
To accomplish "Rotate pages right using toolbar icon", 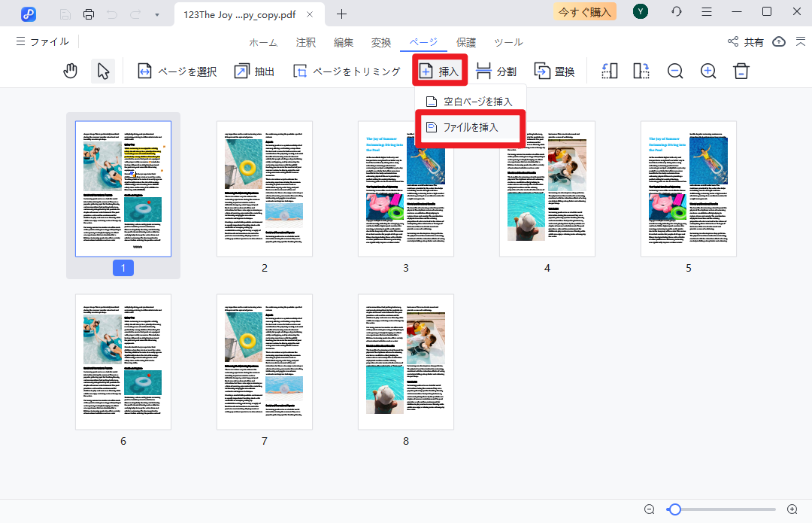I will point(641,71).
